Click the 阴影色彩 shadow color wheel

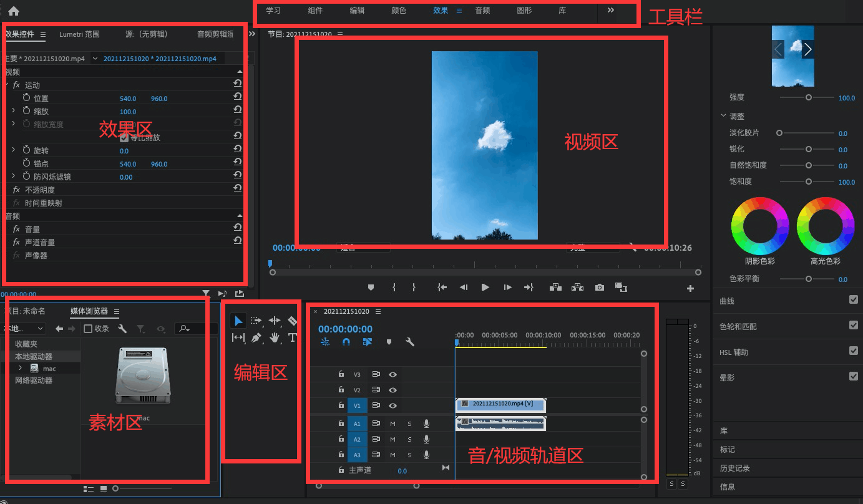click(760, 226)
